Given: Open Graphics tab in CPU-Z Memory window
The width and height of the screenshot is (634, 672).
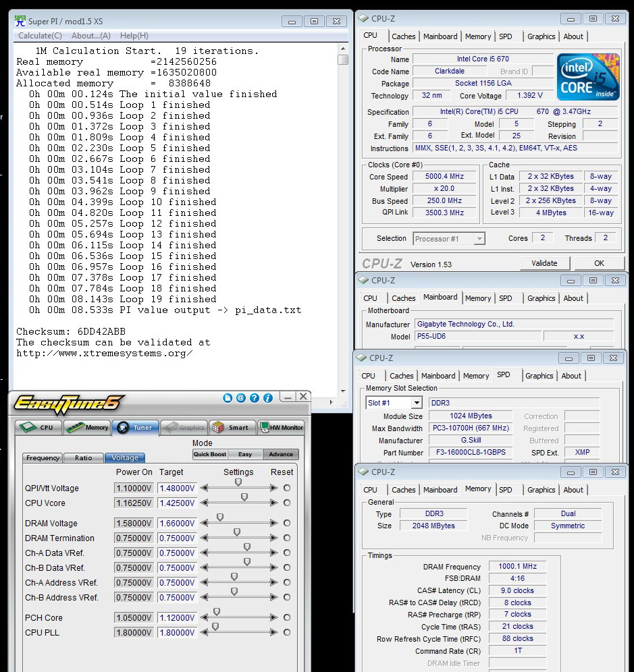Looking at the screenshot, I should tap(541, 490).
